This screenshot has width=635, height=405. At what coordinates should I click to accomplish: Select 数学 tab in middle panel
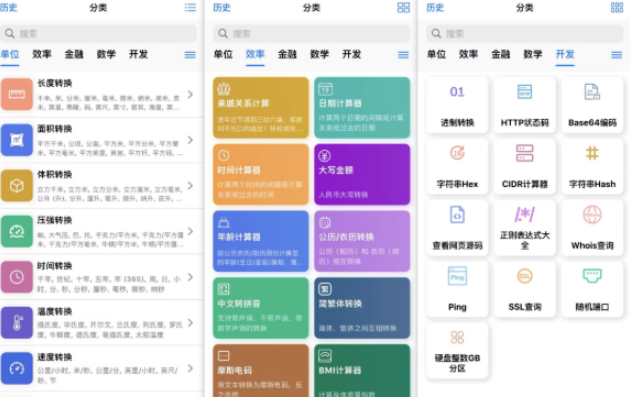320,54
